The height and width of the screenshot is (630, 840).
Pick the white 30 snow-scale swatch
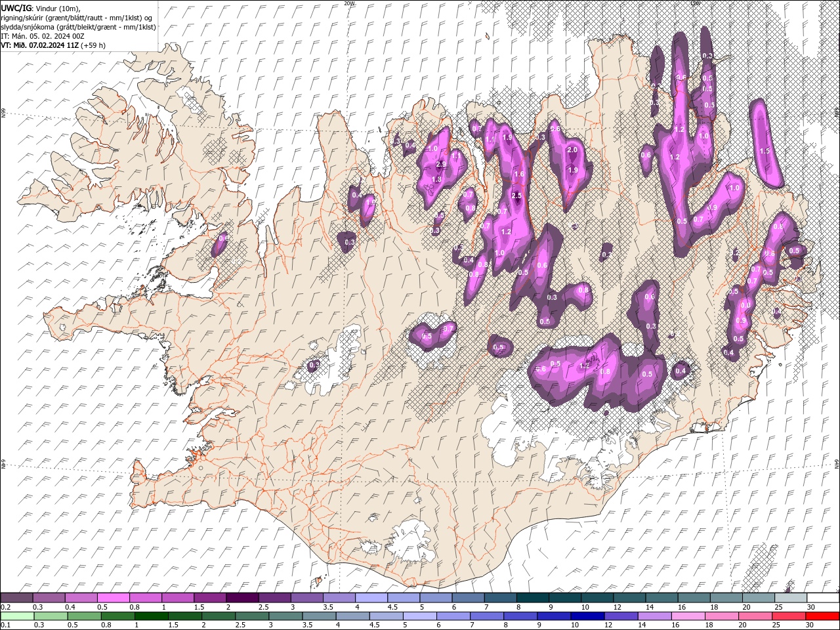click(823, 598)
